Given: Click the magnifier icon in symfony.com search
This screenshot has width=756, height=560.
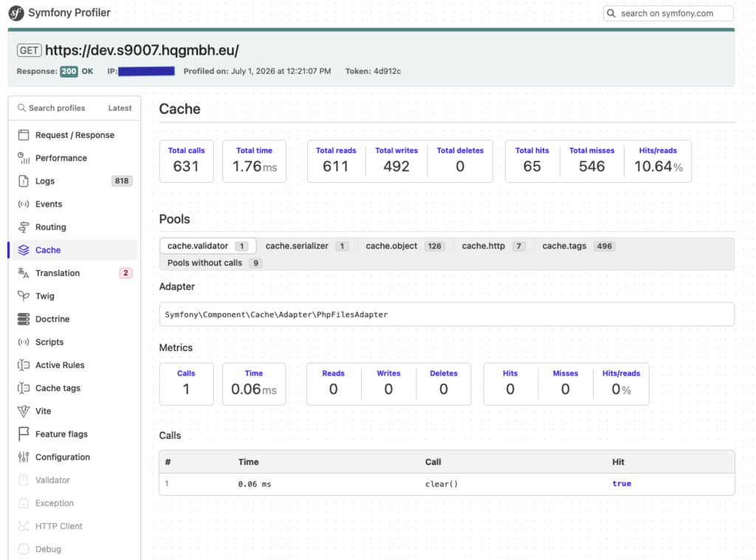Looking at the screenshot, I should click(611, 13).
